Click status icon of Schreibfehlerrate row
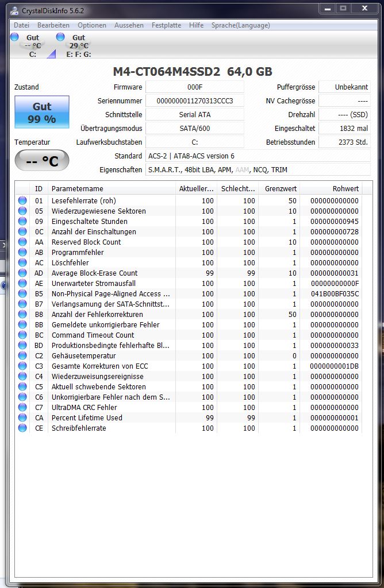384x588 pixels. point(22,428)
